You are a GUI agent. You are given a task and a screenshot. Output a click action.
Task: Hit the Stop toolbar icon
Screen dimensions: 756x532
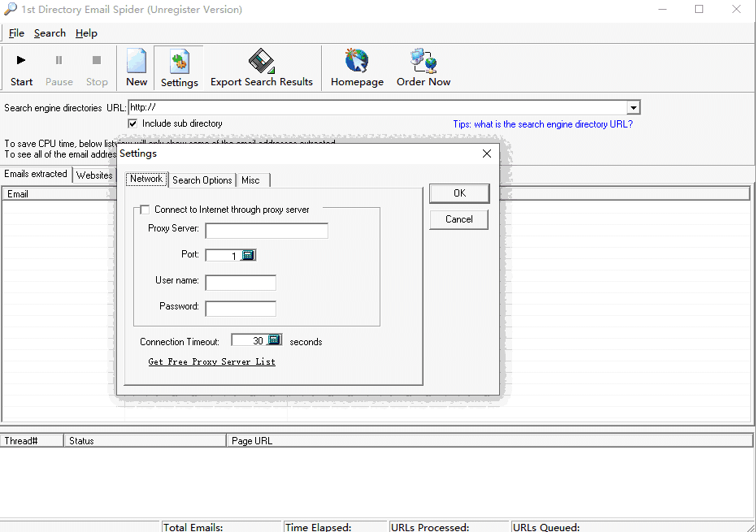point(97,61)
